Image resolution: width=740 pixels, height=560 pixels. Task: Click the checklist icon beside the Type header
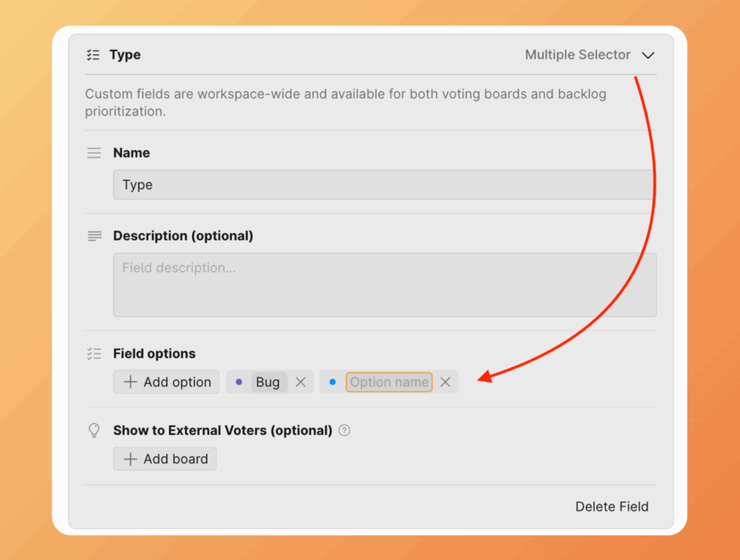[x=93, y=55]
